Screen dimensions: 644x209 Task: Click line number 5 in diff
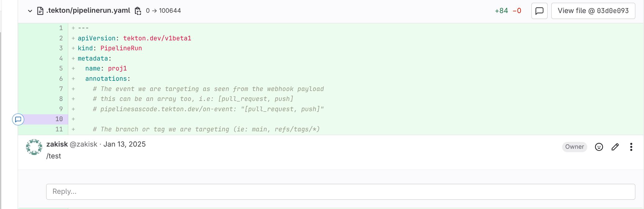(x=61, y=69)
